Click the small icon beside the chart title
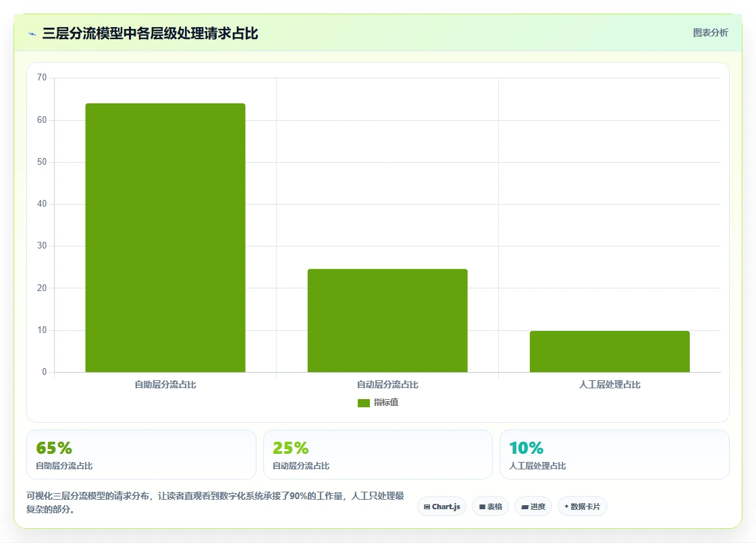 (x=32, y=34)
